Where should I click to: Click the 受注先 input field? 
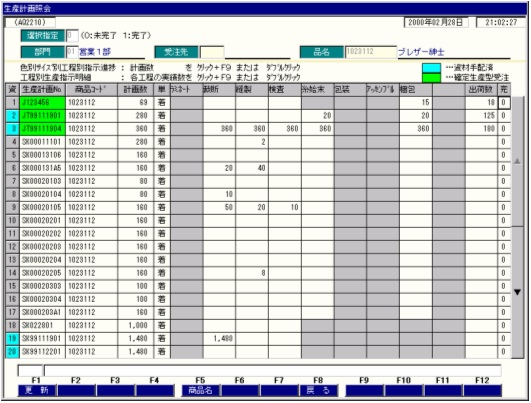coord(212,52)
